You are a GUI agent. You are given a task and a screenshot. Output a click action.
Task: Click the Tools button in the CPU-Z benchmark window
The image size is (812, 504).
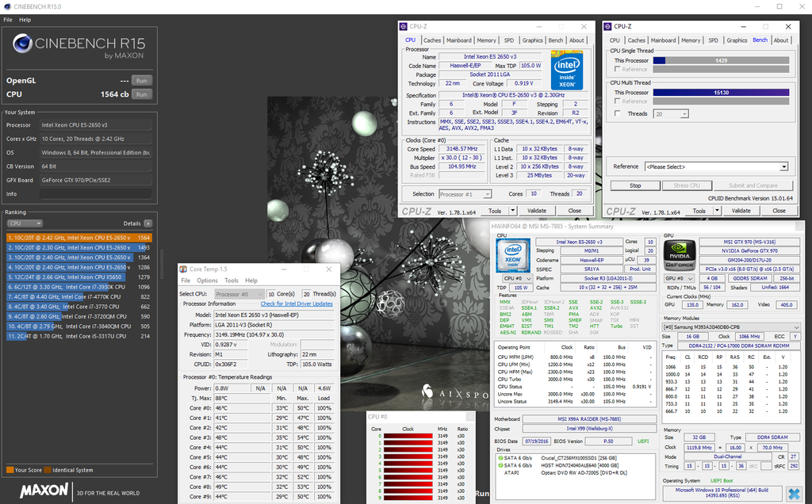(699, 211)
